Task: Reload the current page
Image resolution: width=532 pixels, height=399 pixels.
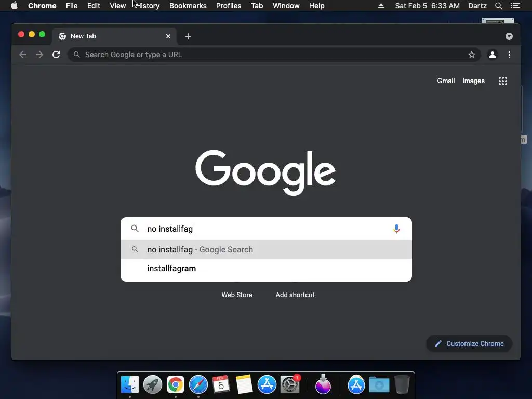Action: (56, 55)
